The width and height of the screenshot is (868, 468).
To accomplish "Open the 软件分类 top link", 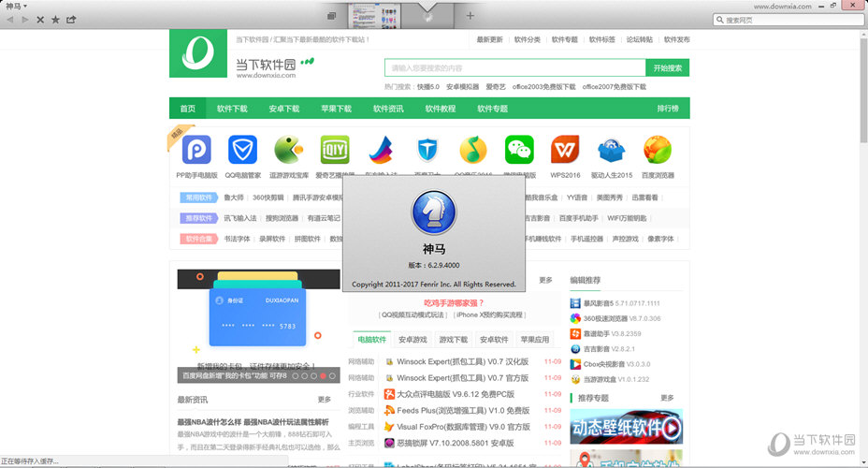I will click(x=527, y=39).
